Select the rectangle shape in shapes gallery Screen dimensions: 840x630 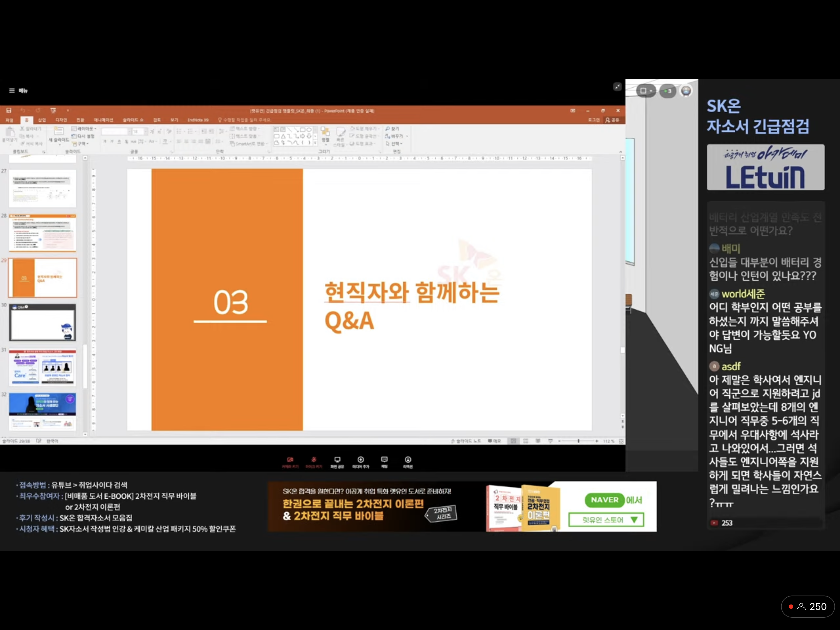(303, 129)
